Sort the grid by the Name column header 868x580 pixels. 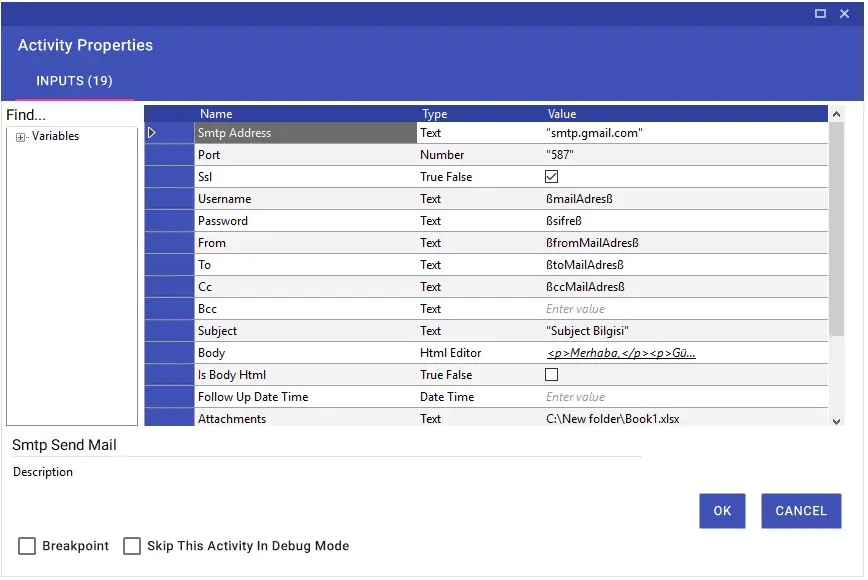pos(216,114)
